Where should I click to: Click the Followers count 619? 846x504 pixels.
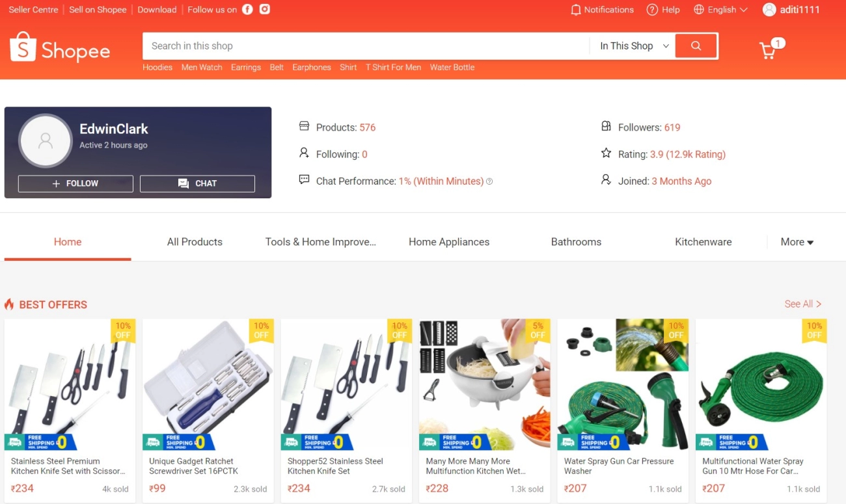point(672,127)
